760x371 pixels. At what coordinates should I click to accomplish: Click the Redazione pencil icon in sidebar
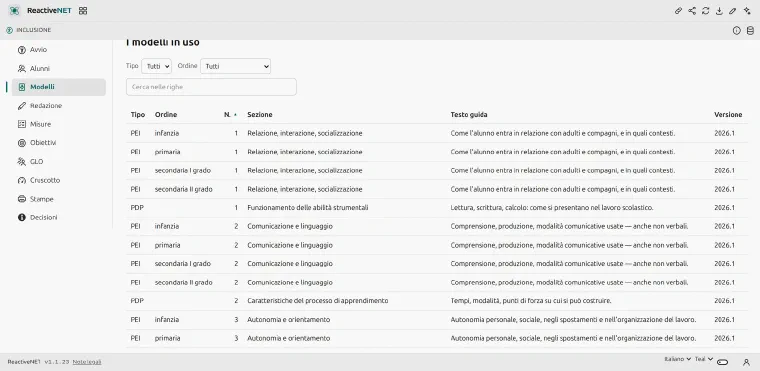[21, 106]
